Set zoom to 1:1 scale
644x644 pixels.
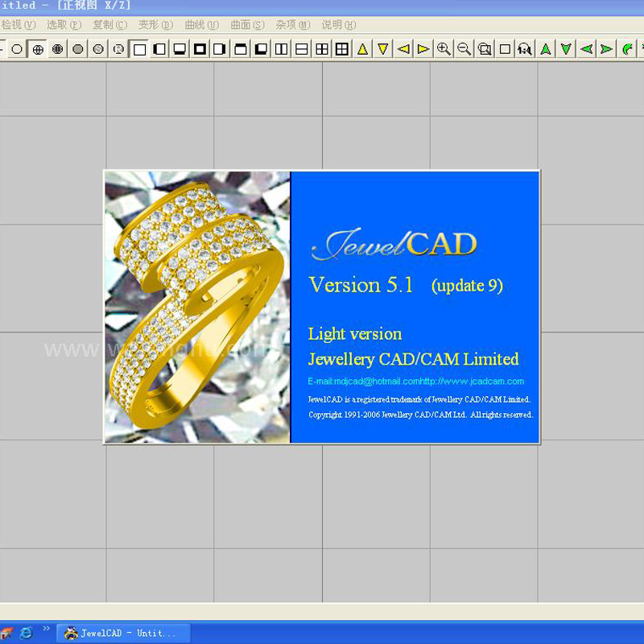[525, 49]
